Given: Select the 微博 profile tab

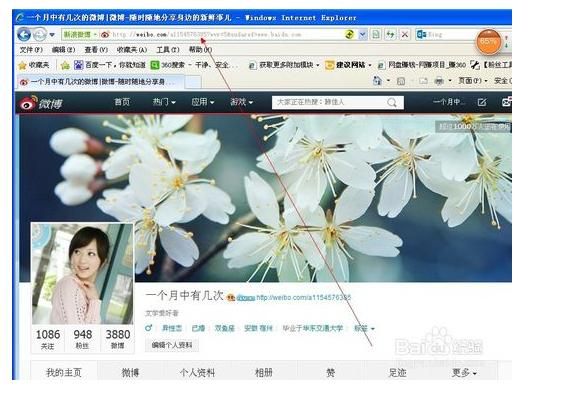Looking at the screenshot, I should [x=130, y=372].
